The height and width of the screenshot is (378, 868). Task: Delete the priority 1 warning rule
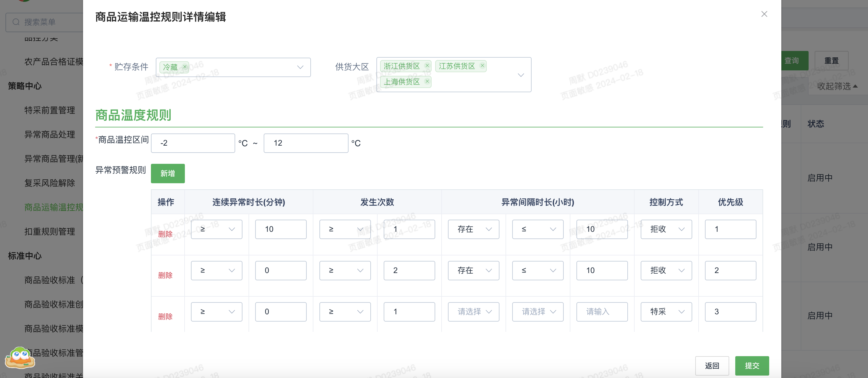pyautogui.click(x=165, y=234)
